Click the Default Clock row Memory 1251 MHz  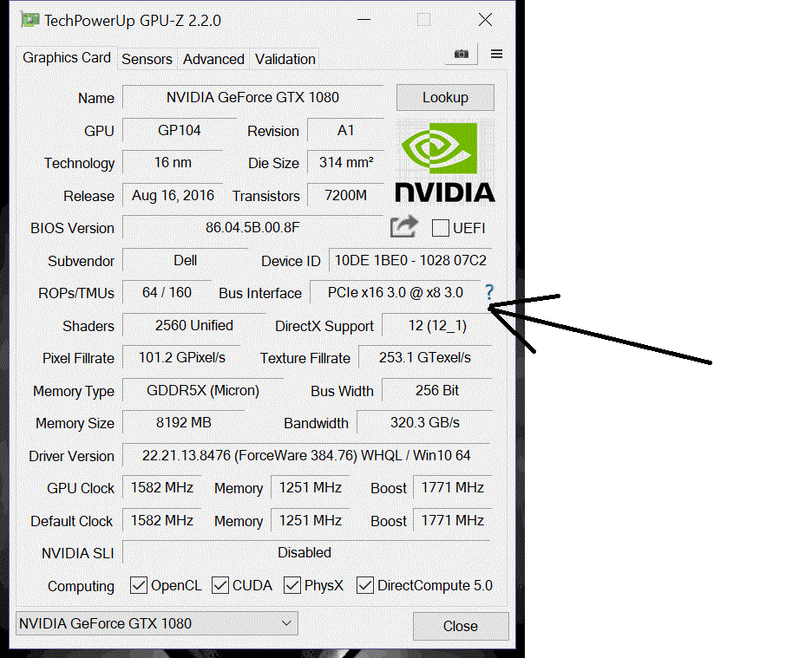(x=311, y=520)
